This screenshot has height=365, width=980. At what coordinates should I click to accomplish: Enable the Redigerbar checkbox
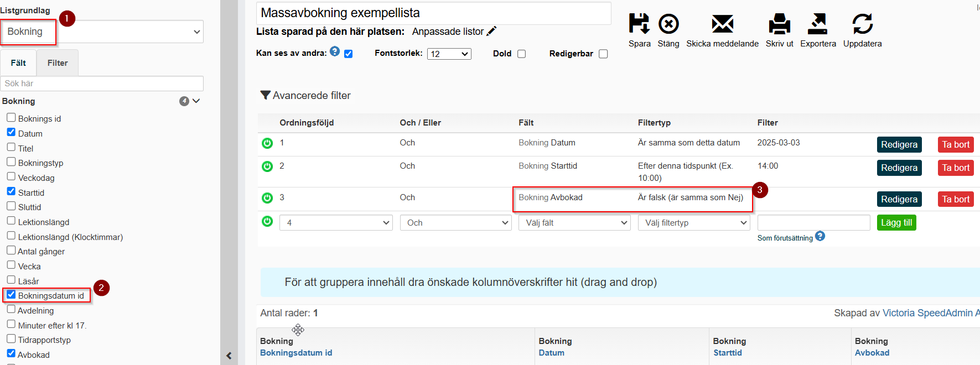point(603,54)
